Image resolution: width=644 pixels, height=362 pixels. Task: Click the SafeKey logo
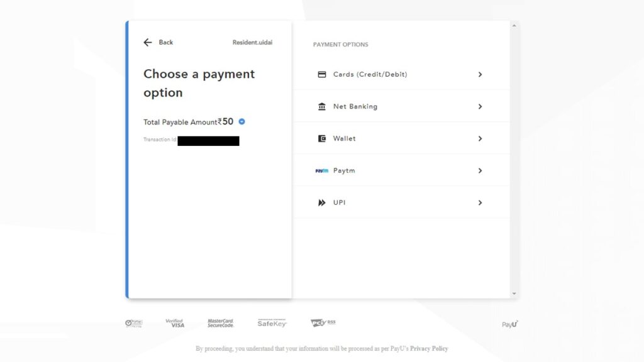tap(272, 323)
